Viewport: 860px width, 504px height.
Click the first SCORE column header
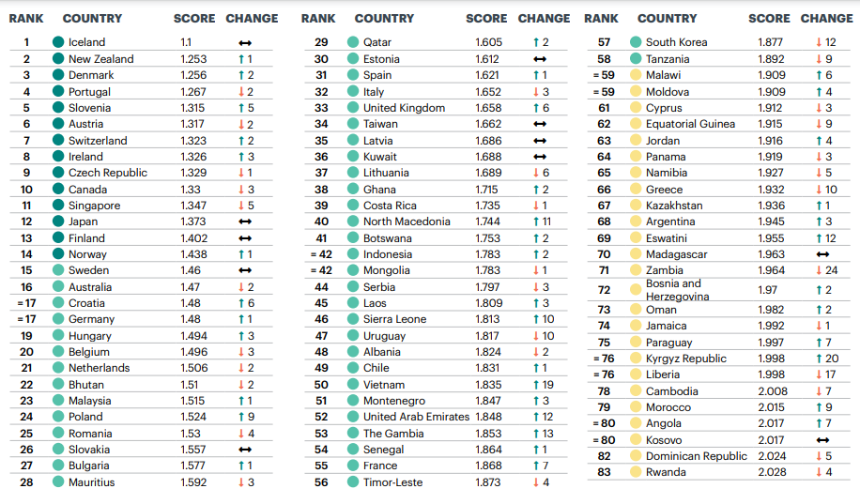click(x=194, y=19)
